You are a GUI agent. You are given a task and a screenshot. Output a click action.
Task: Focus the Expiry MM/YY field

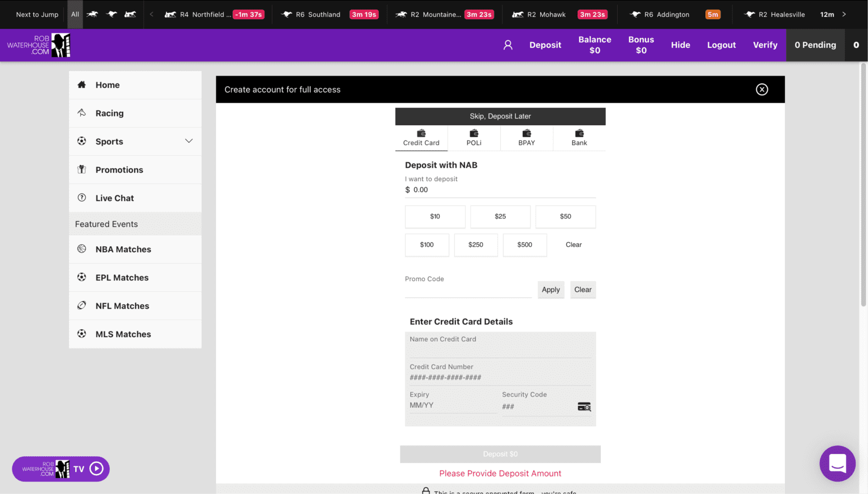(x=453, y=405)
